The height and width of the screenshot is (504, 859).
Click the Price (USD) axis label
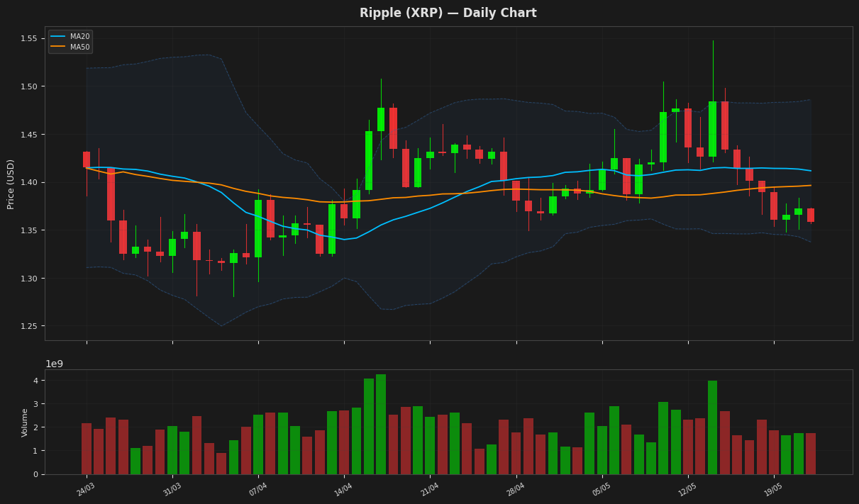click(11, 184)
